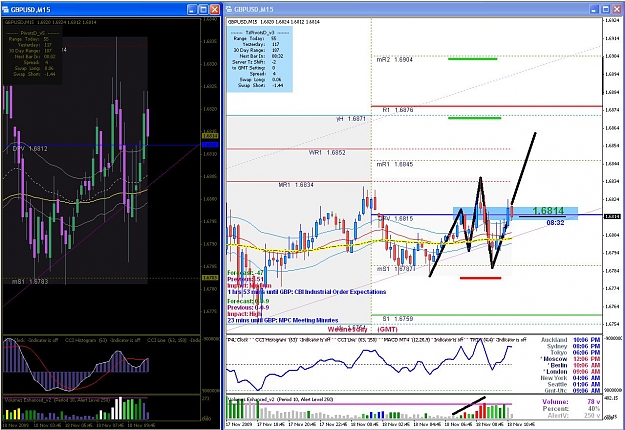Screen dimensions: 625x430
Task: Click the 'MPC Meeting Minutes' news line
Action: [283, 320]
